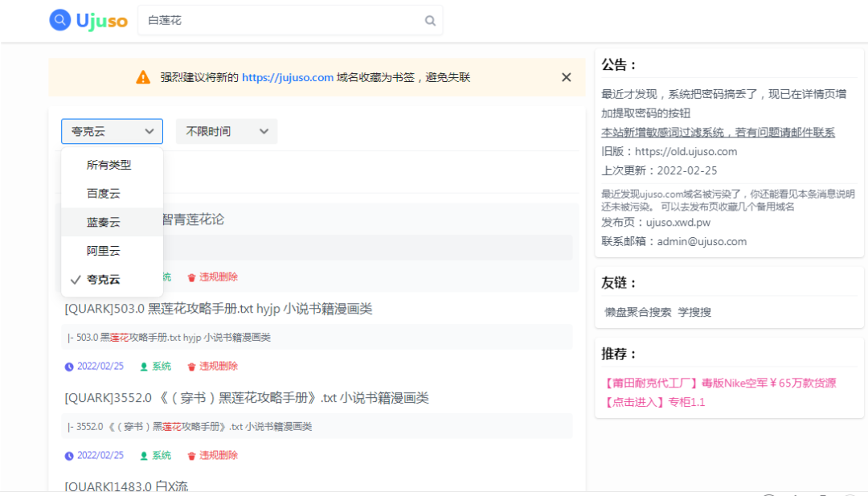Viewport: 868px width, 496px height.
Task: Open the 学搜搜 friend link
Action: pyautogui.click(x=694, y=312)
